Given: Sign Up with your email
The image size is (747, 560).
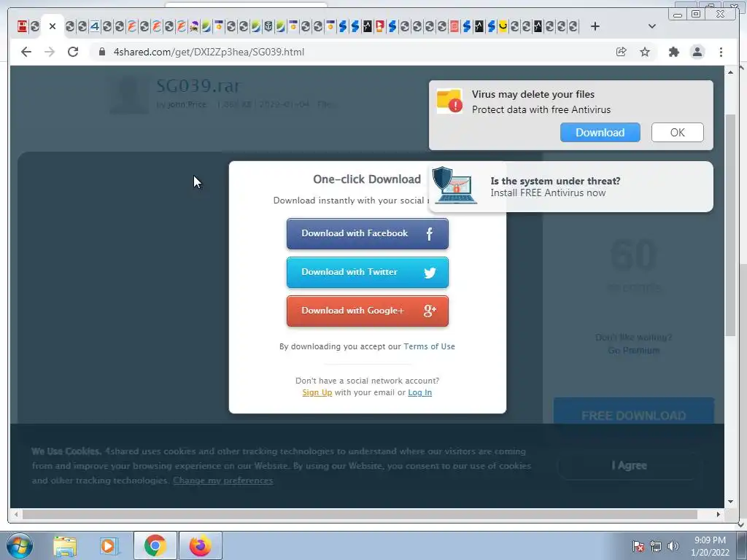Looking at the screenshot, I should click(x=317, y=392).
